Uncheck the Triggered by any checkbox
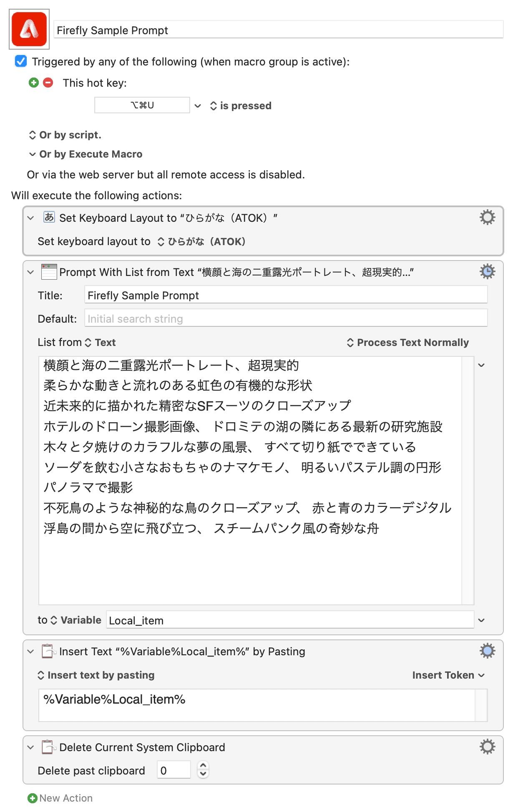Viewport: 513px width, 812px height. tap(21, 61)
